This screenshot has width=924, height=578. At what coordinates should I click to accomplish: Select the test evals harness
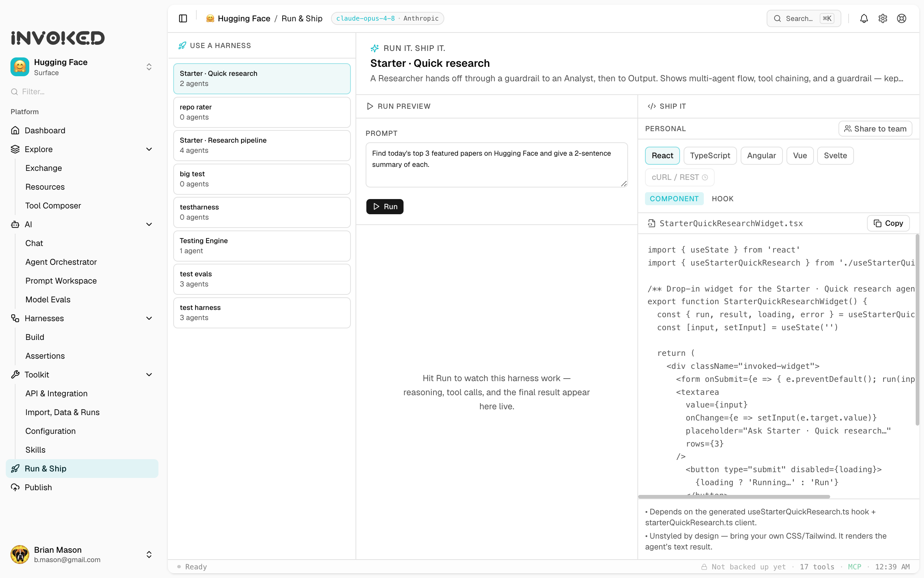tap(262, 279)
